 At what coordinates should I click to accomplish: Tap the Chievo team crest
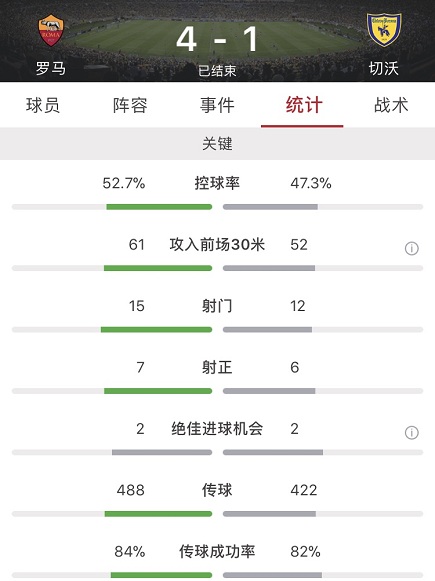tap(384, 30)
